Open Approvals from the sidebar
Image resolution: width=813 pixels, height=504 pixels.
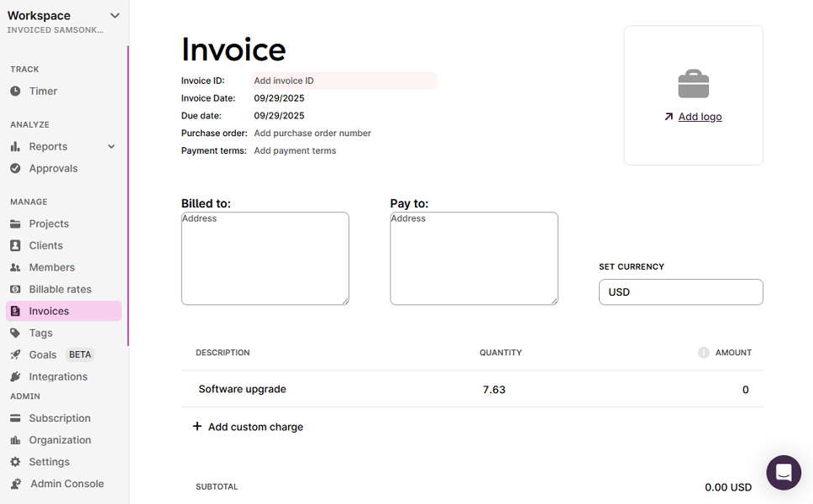(x=53, y=168)
